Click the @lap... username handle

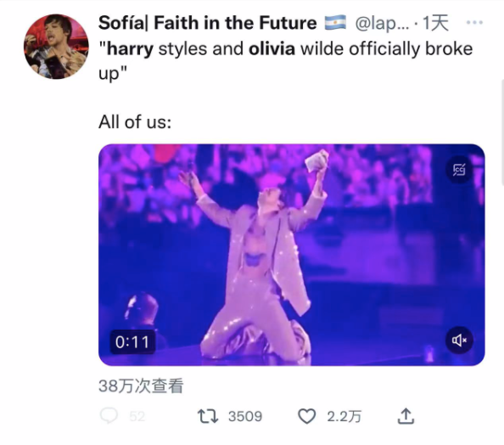pos(382,23)
